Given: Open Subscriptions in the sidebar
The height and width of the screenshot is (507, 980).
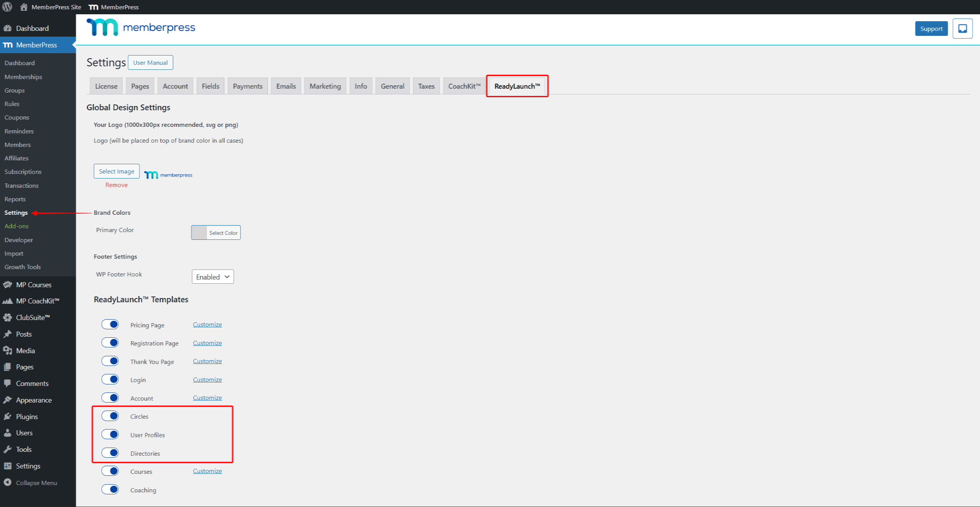Looking at the screenshot, I should pos(23,172).
